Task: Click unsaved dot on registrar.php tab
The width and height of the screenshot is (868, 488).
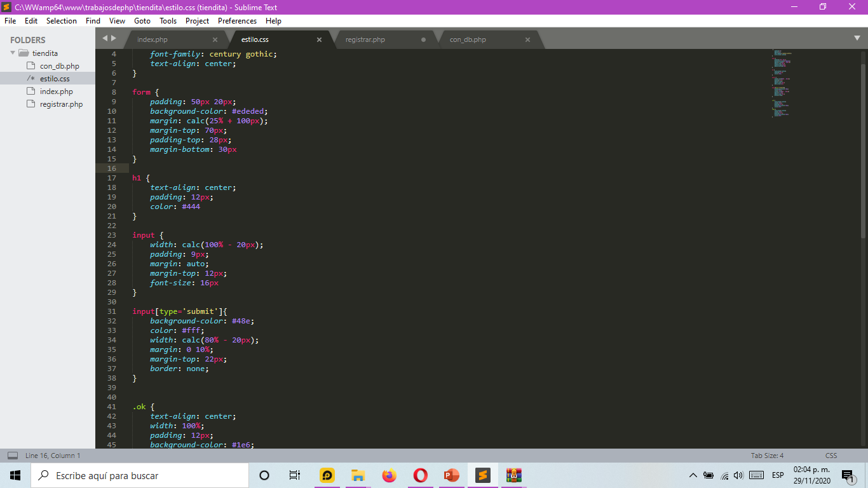Action: 423,39
